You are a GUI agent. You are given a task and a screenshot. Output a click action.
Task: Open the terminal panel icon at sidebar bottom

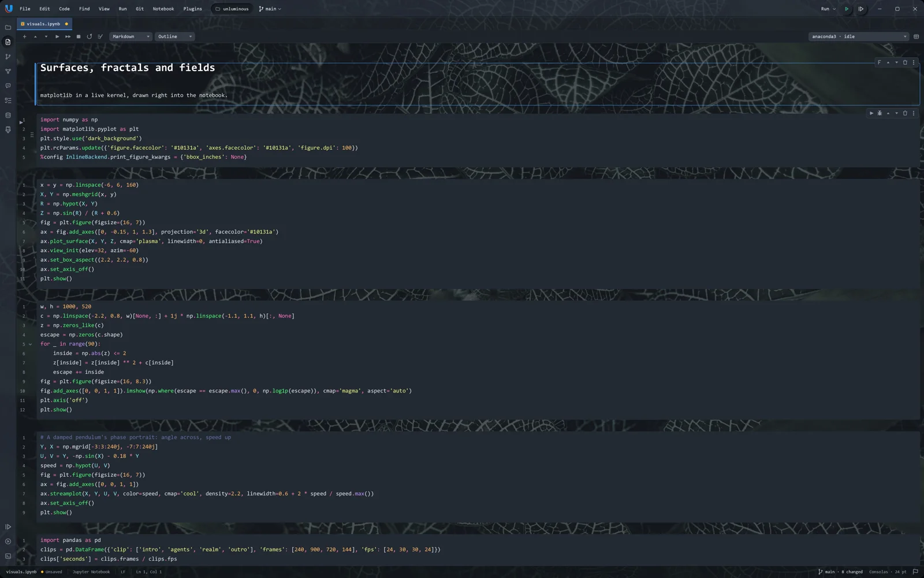click(x=8, y=556)
